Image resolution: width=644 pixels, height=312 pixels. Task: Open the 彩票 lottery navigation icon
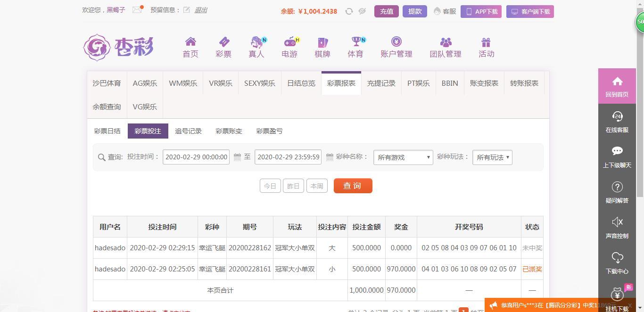pos(223,42)
